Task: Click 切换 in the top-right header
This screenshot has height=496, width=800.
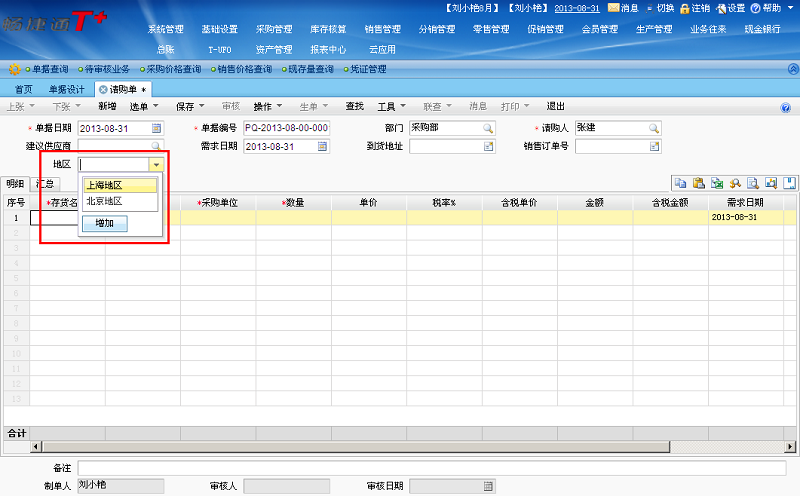Action: 660,8
